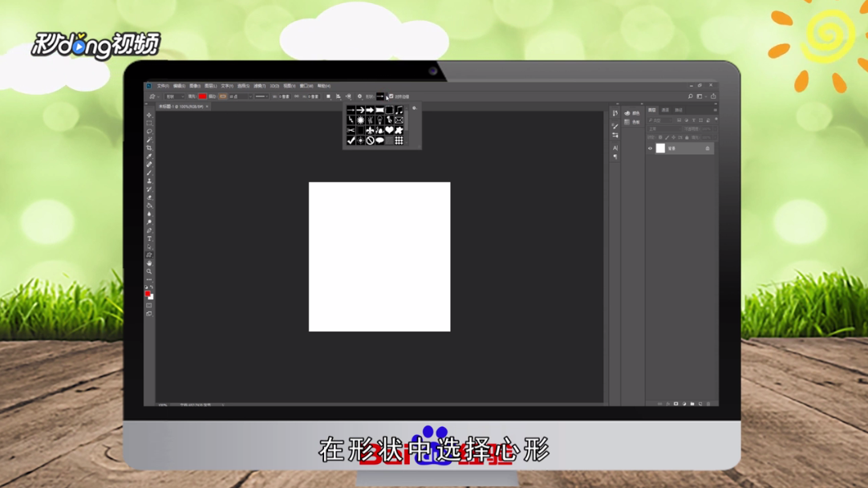The image size is (868, 488).
Task: Open the stroke line style dropdown
Action: click(x=262, y=96)
